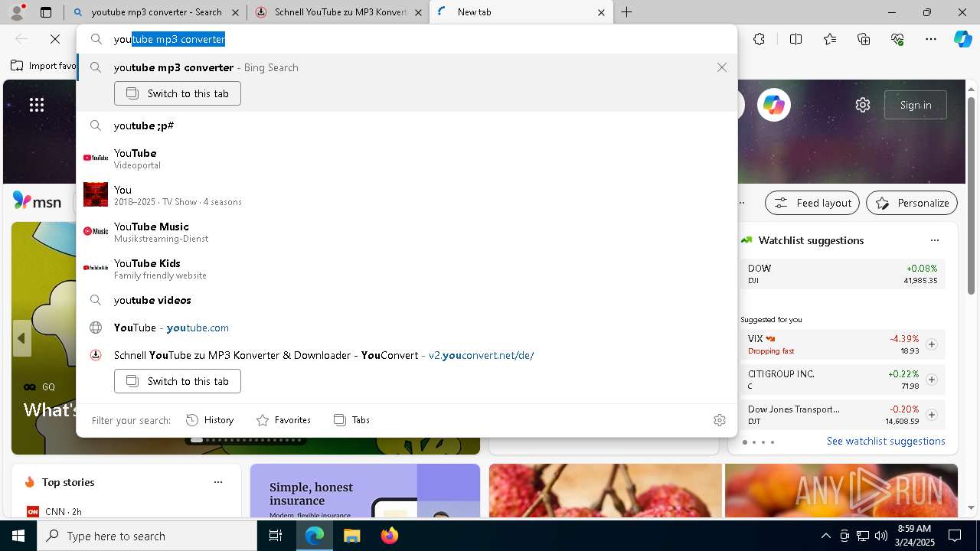Viewport: 980px width, 551px height.
Task: Open Task View on taskbar
Action: [276, 536]
